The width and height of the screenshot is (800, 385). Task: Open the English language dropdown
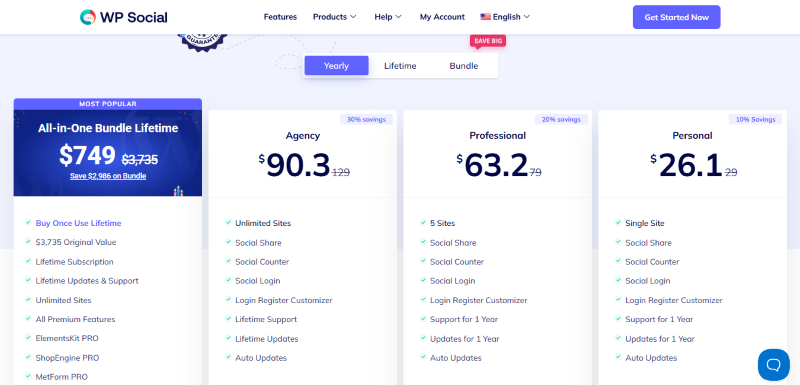(x=505, y=17)
